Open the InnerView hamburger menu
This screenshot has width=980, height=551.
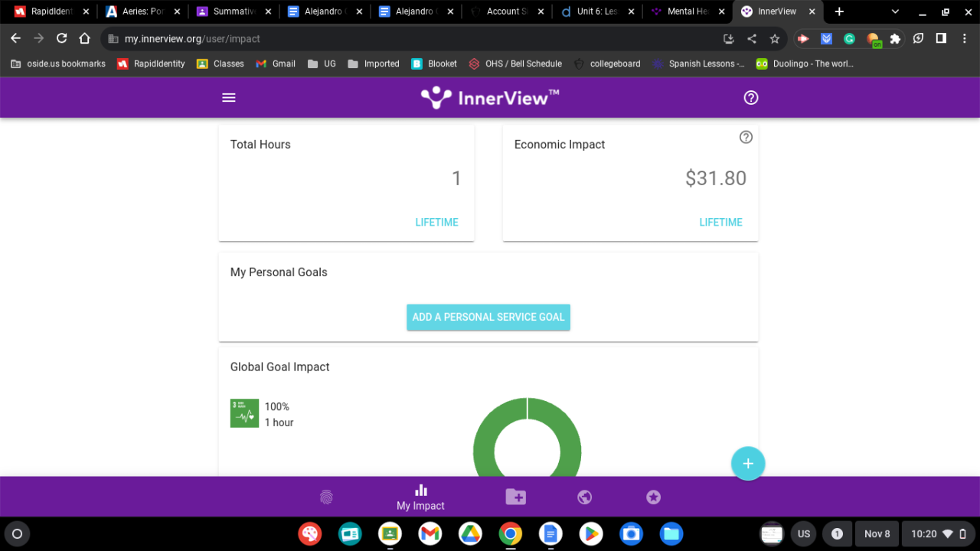coord(229,98)
